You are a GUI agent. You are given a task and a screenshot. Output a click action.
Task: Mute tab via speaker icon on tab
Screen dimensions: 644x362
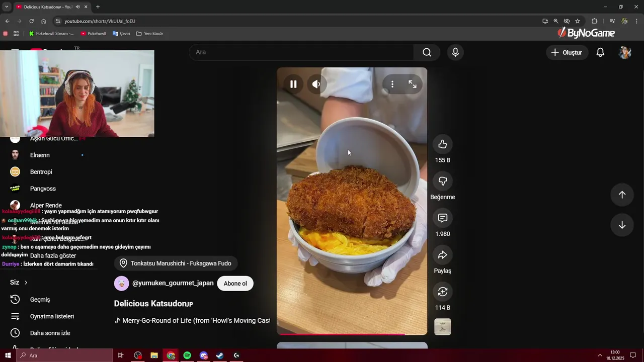click(78, 7)
